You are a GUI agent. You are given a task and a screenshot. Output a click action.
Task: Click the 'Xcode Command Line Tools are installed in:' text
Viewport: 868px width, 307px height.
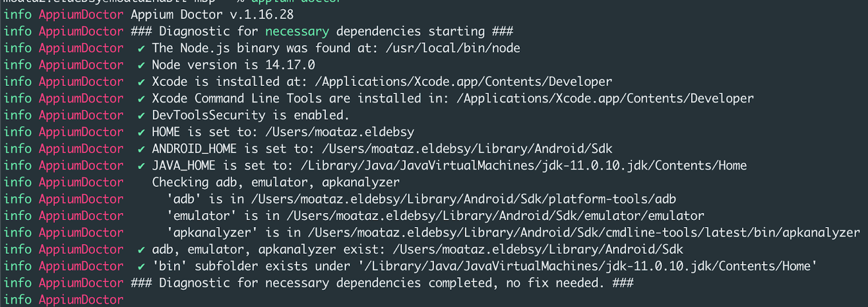pyautogui.click(x=300, y=99)
